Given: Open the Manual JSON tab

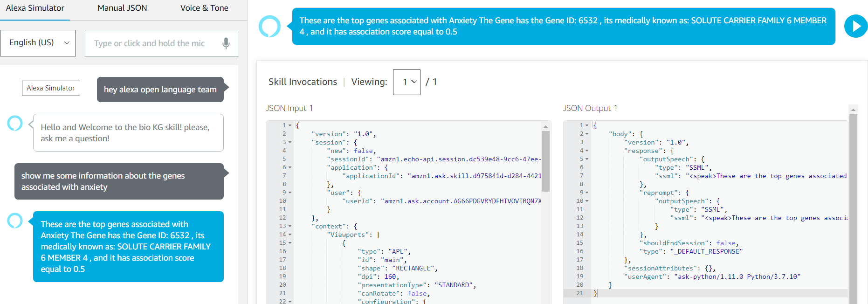Looking at the screenshot, I should [x=122, y=8].
